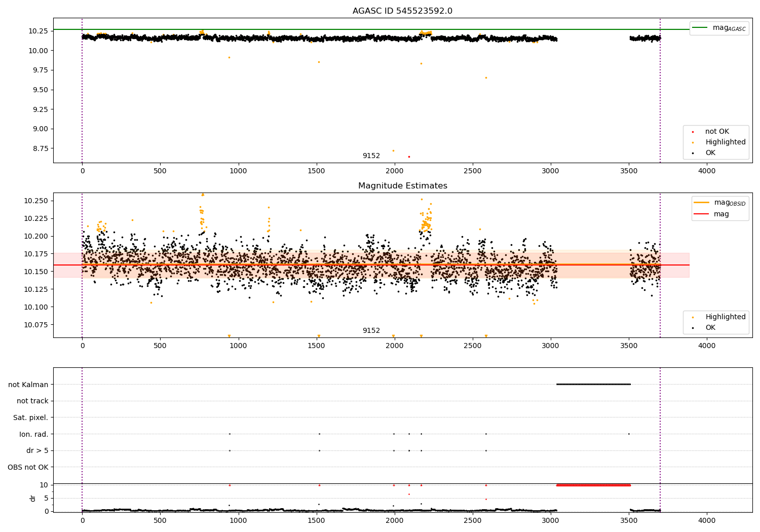The width and height of the screenshot is (760, 532).
Task: Click the 1000 x-tick under the top panel
Action: click(x=238, y=171)
